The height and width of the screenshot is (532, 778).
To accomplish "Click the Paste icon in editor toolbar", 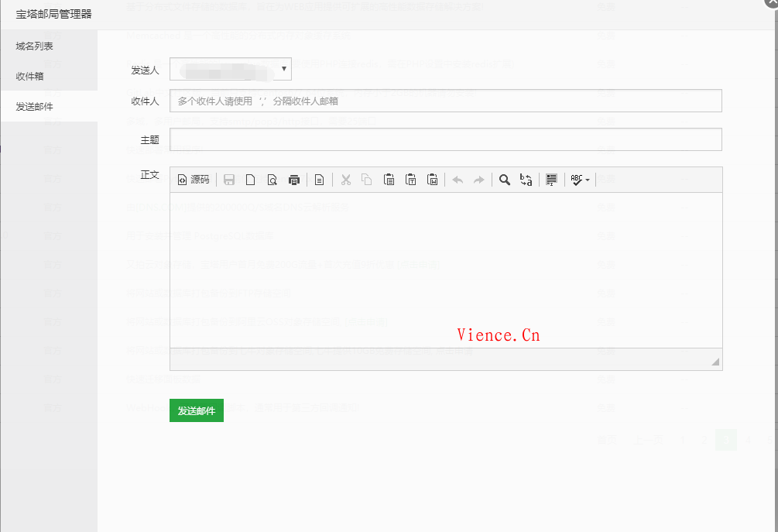I will tap(389, 180).
